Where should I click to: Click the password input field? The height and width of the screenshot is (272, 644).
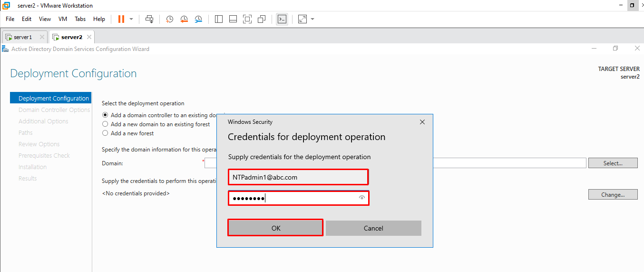298,198
